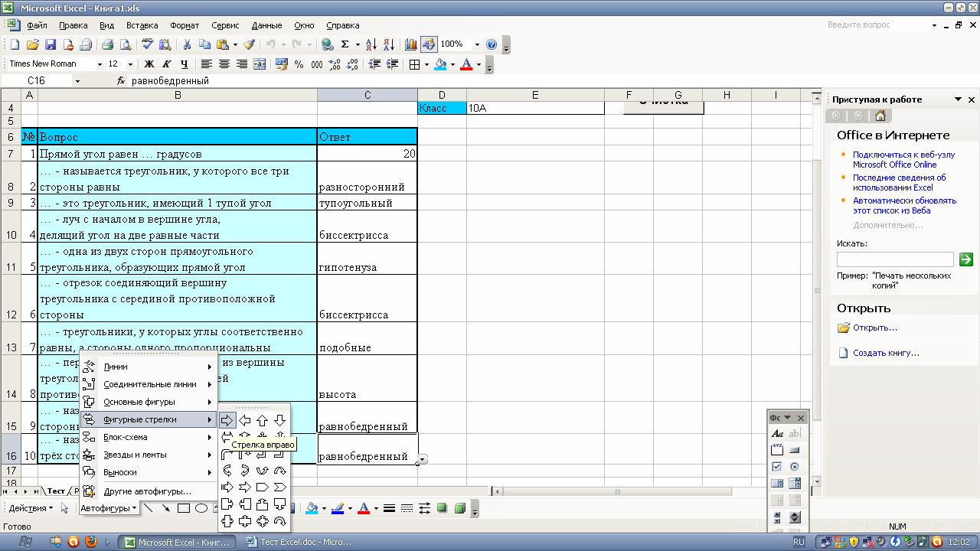Screen dimensions: 980x551
Task: Pick the Spinner control in Forms toolbar
Action: pyautogui.click(x=795, y=517)
